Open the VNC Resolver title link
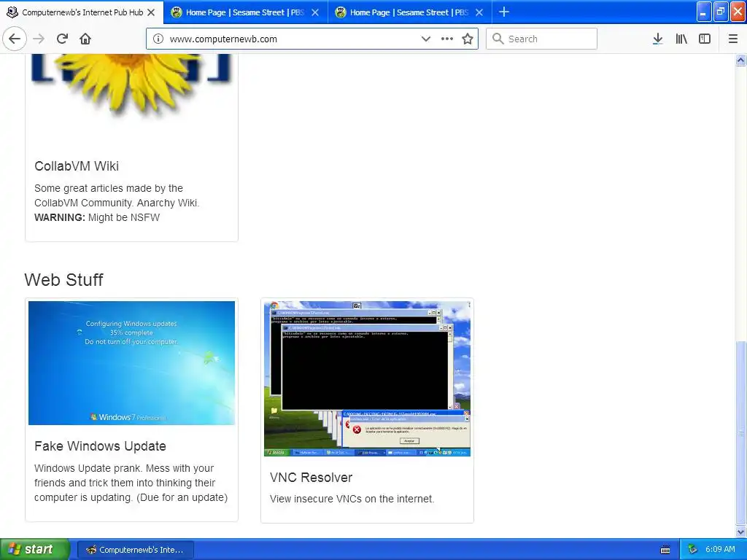 311,477
